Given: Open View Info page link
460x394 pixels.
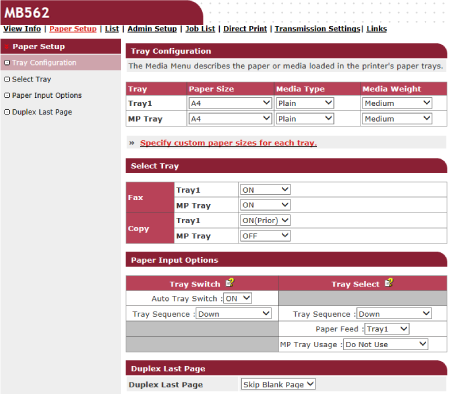Looking at the screenshot, I should point(22,29).
